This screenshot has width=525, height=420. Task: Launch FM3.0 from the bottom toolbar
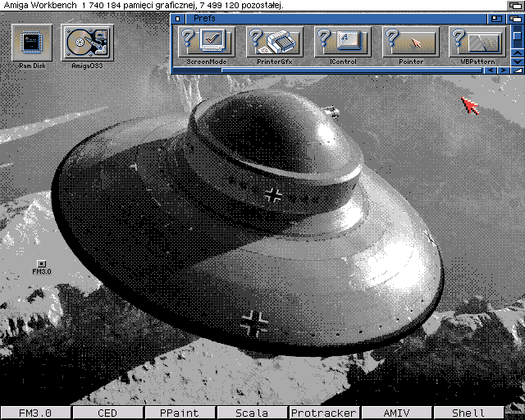pos(35,413)
